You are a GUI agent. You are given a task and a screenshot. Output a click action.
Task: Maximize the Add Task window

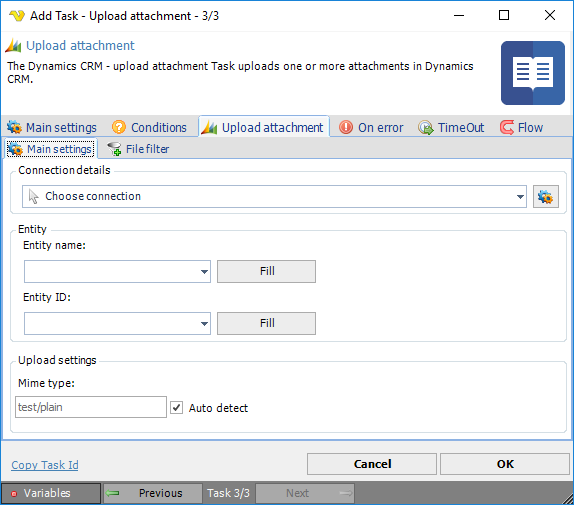(x=504, y=15)
